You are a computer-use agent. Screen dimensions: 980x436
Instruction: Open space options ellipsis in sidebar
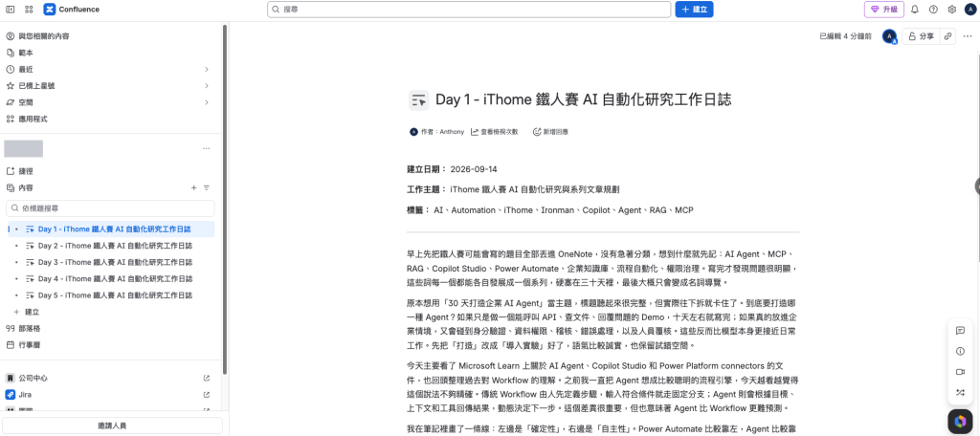click(207, 148)
